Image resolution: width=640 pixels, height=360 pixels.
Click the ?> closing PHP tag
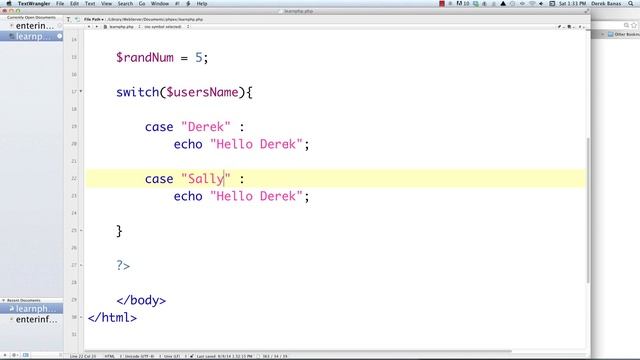click(123, 266)
